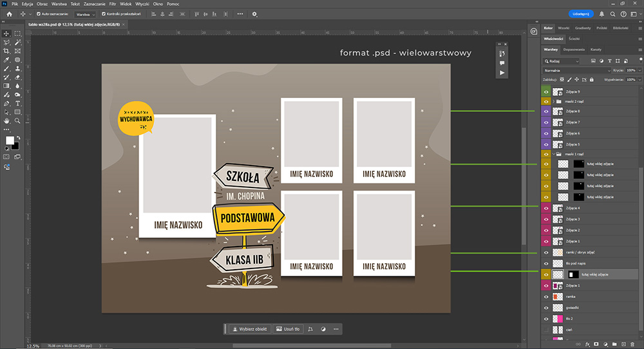Image resolution: width=644 pixels, height=349 pixels.
Task: Create a new layer group
Action: (x=614, y=344)
